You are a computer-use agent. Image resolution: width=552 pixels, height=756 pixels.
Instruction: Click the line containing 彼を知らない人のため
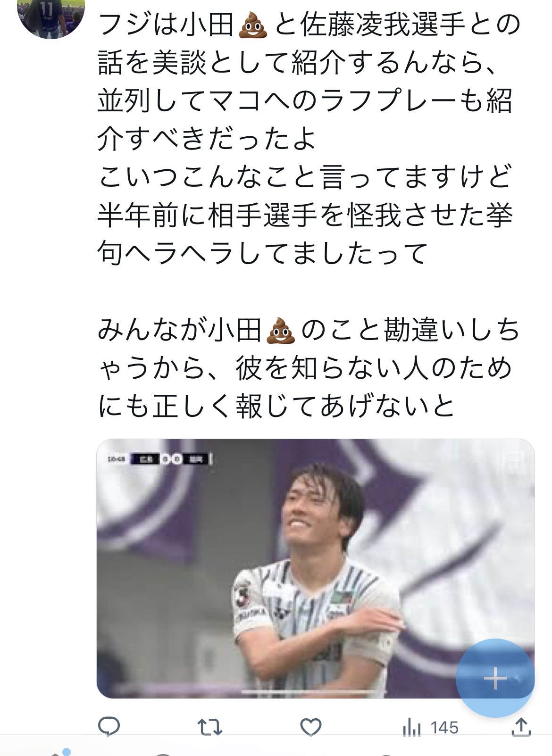305,368
